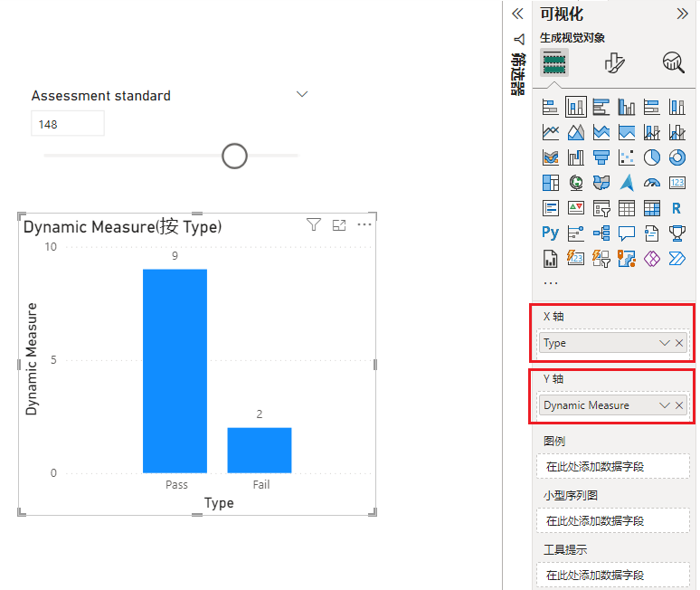Expand the 筛选器 filters pane

click(x=518, y=14)
